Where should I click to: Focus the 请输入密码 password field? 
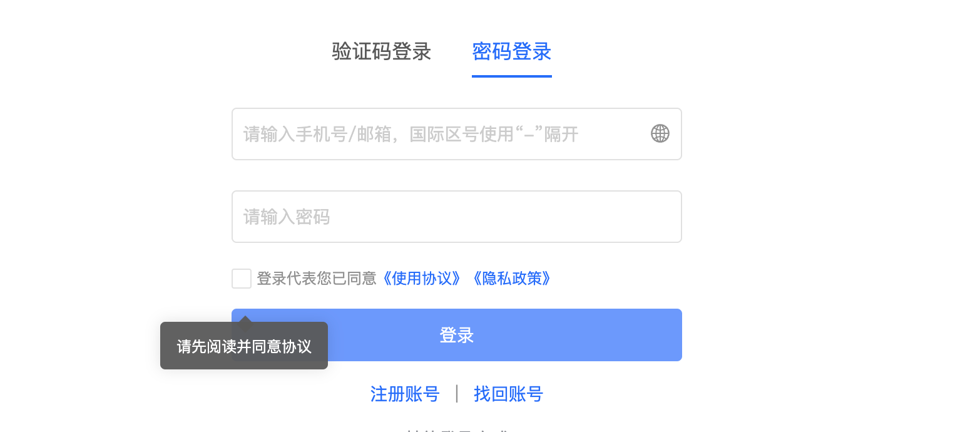[457, 217]
